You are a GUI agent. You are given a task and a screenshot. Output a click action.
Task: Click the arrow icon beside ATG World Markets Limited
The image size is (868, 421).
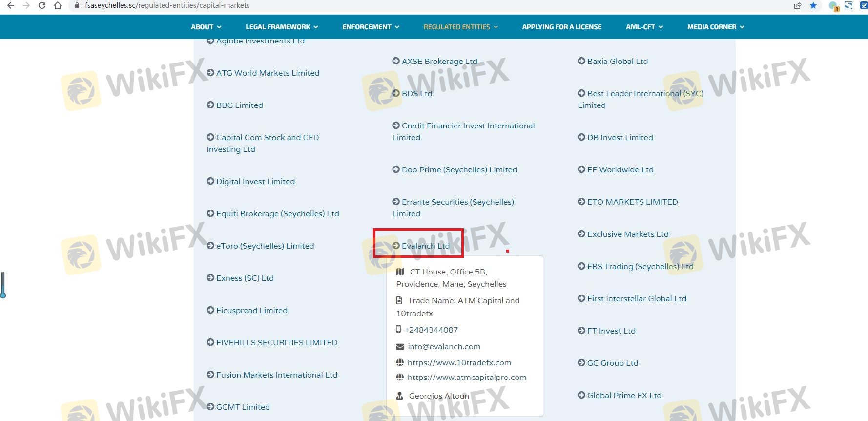pyautogui.click(x=210, y=73)
